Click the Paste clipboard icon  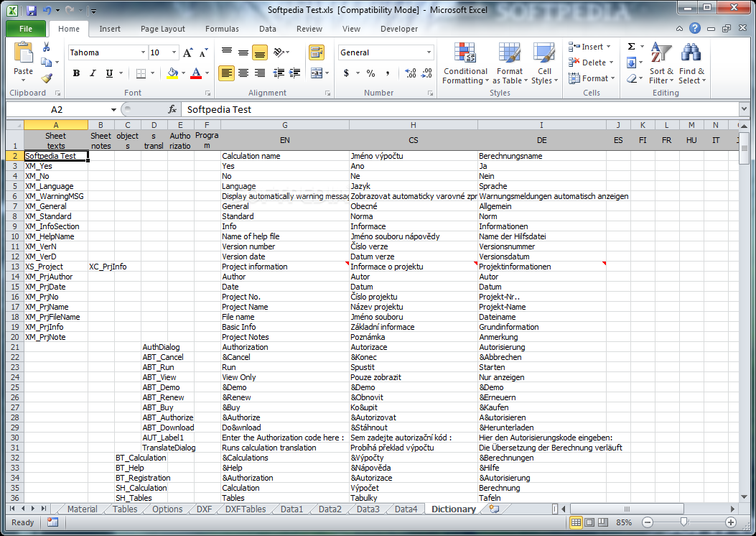tap(23, 53)
